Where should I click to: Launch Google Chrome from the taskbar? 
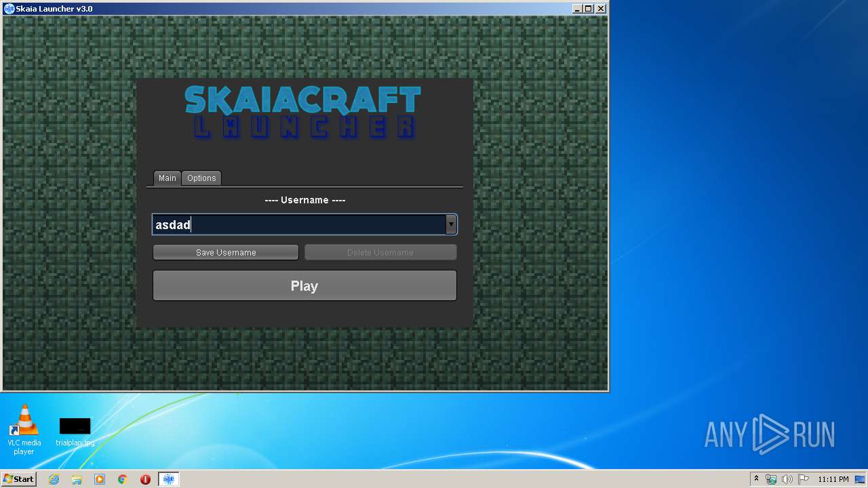123,479
